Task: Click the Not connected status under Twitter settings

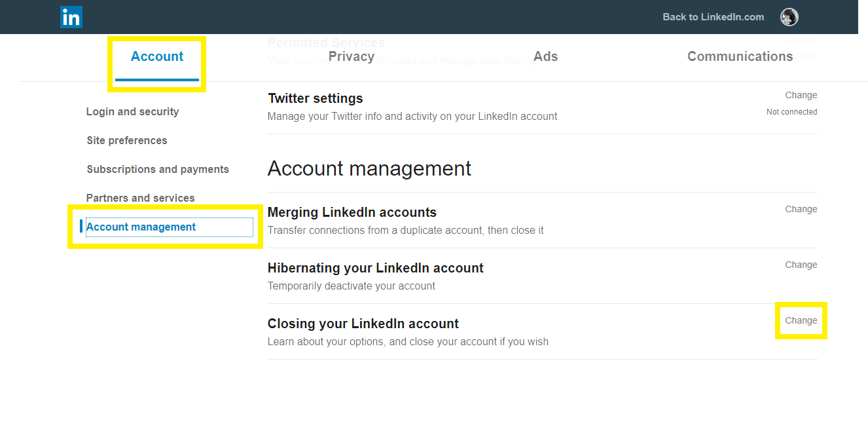Action: pos(791,111)
